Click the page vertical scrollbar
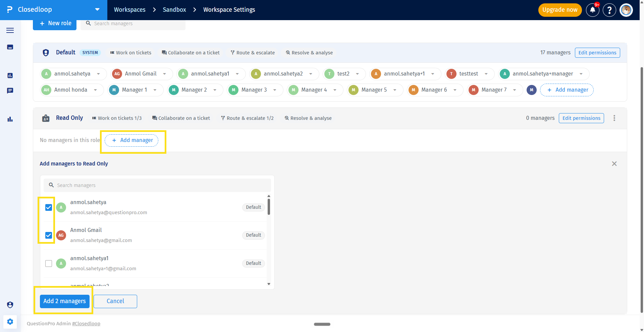644x332 pixels. click(642, 190)
